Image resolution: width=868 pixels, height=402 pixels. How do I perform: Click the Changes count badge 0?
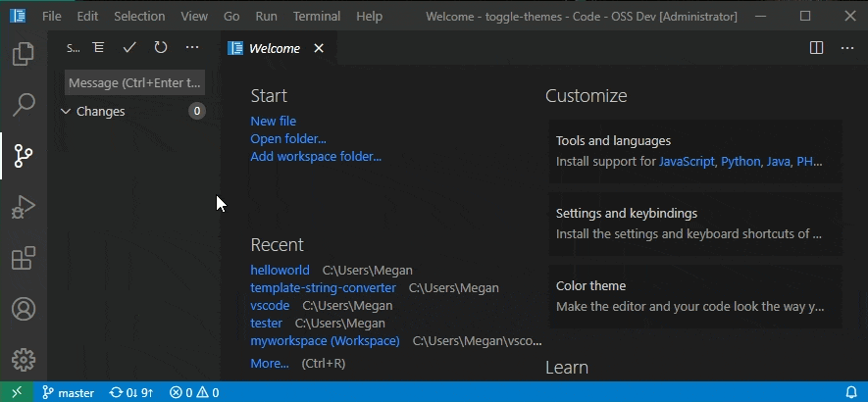(196, 112)
